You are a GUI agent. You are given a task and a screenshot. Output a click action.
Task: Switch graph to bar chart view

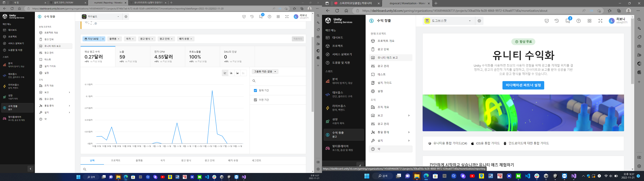[x=231, y=73]
